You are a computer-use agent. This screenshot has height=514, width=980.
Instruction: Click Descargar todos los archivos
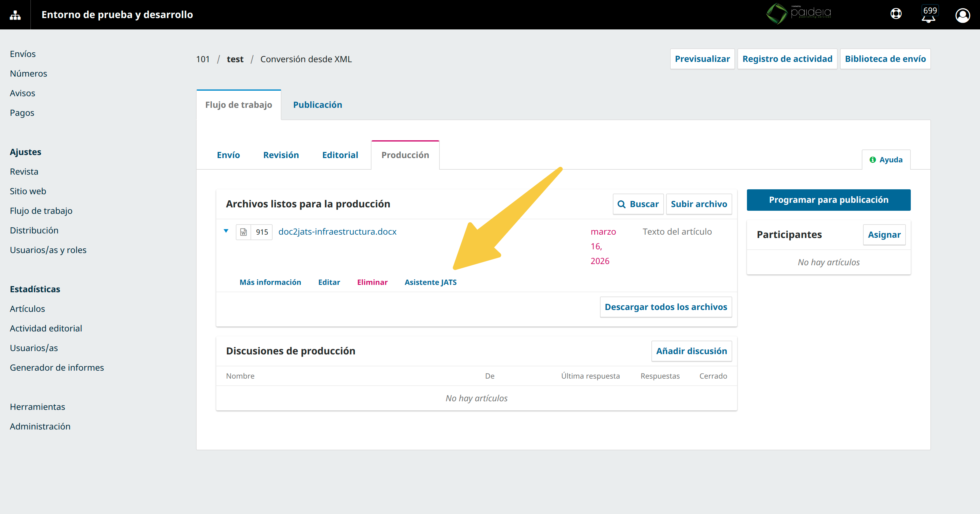[666, 307]
